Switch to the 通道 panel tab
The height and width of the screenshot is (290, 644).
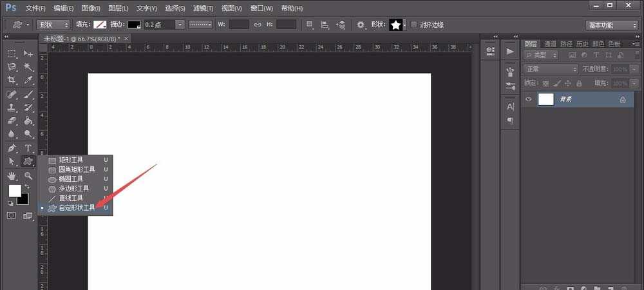click(x=549, y=44)
